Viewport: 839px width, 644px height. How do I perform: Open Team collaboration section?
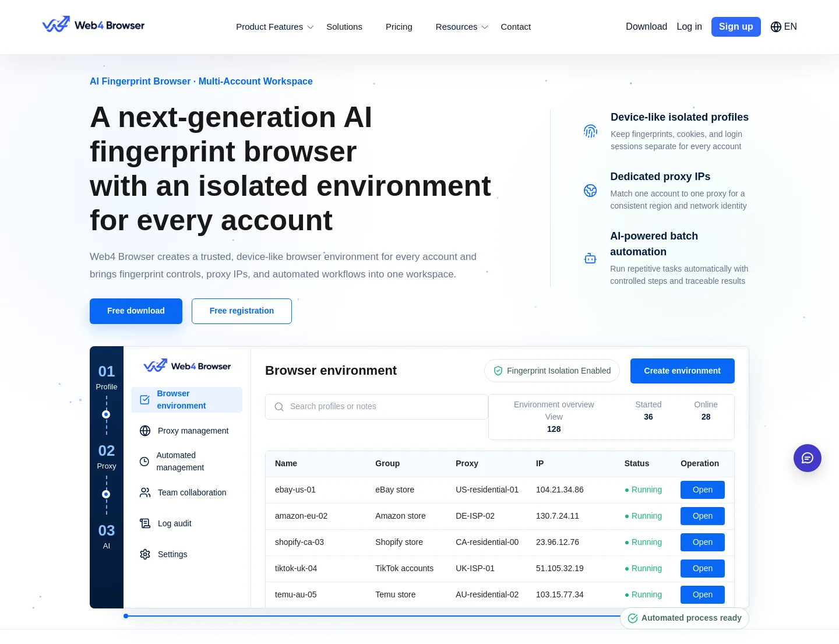[x=186, y=492]
